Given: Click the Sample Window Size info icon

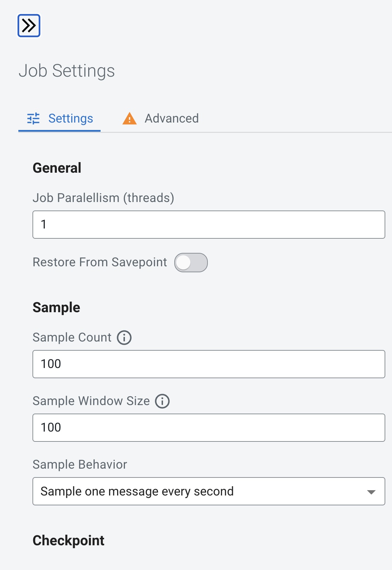Looking at the screenshot, I should coord(162,401).
